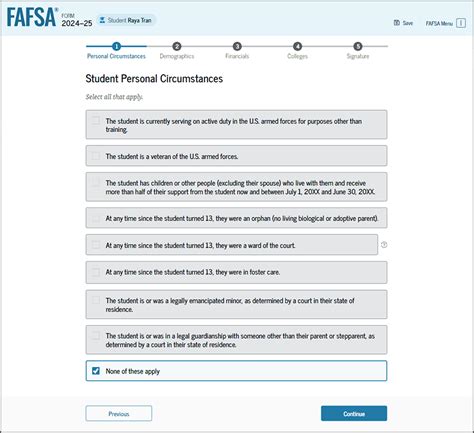The width and height of the screenshot is (474, 433).
Task: Check the orphan since age 13 option
Action: click(x=236, y=218)
